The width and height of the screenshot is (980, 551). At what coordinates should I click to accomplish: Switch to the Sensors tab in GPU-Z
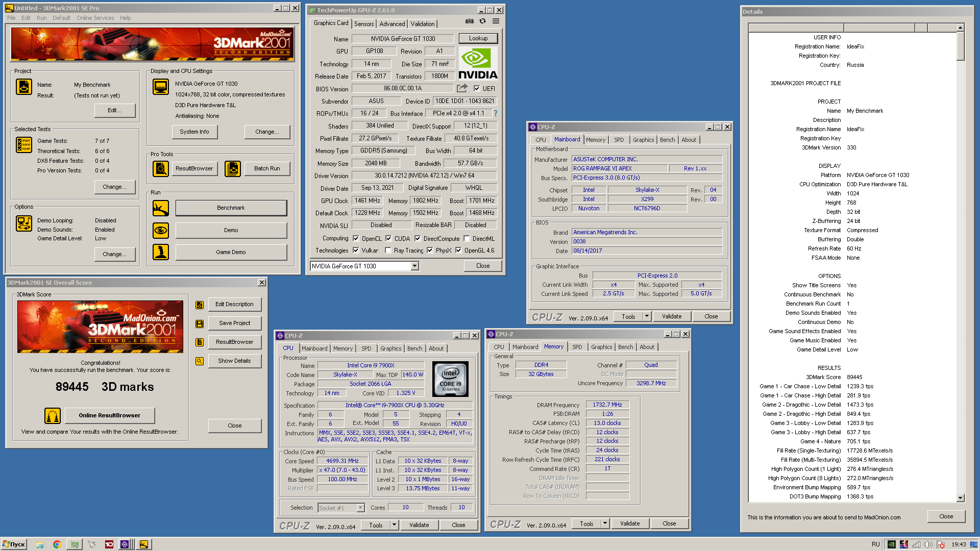click(364, 24)
